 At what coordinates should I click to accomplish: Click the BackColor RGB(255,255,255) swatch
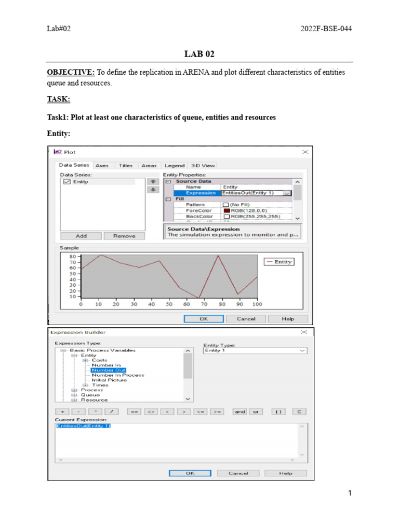coord(227,217)
